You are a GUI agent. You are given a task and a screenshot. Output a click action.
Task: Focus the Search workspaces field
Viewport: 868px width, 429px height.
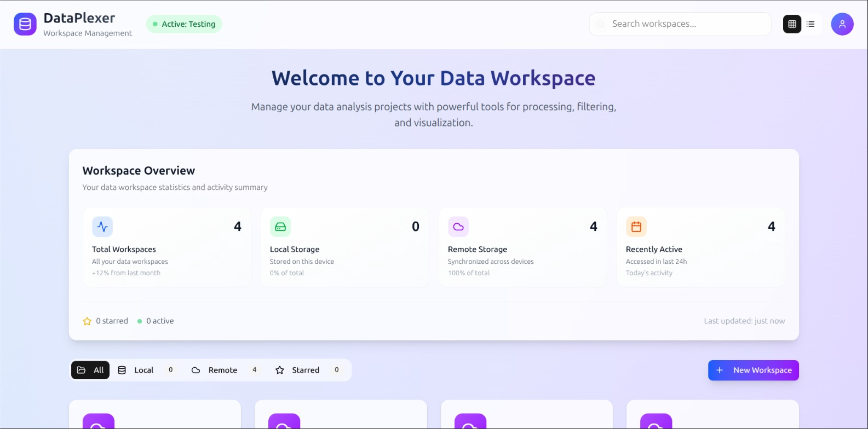(x=680, y=24)
